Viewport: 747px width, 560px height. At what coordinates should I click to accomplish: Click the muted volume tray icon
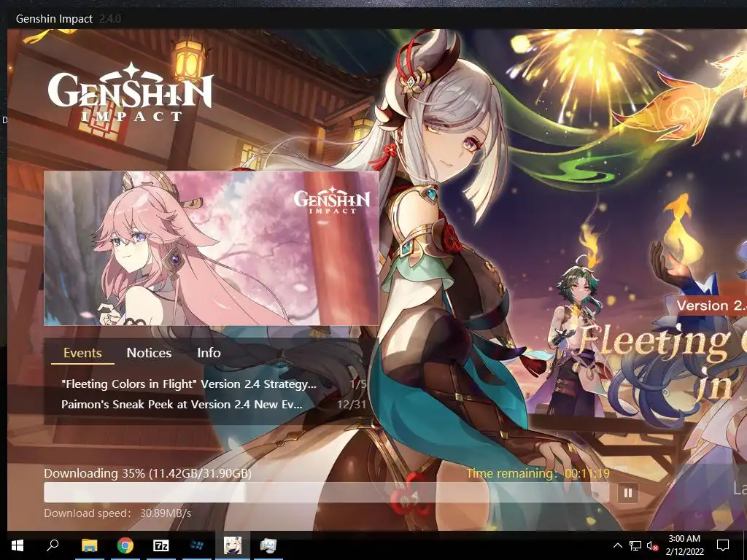pos(652,545)
